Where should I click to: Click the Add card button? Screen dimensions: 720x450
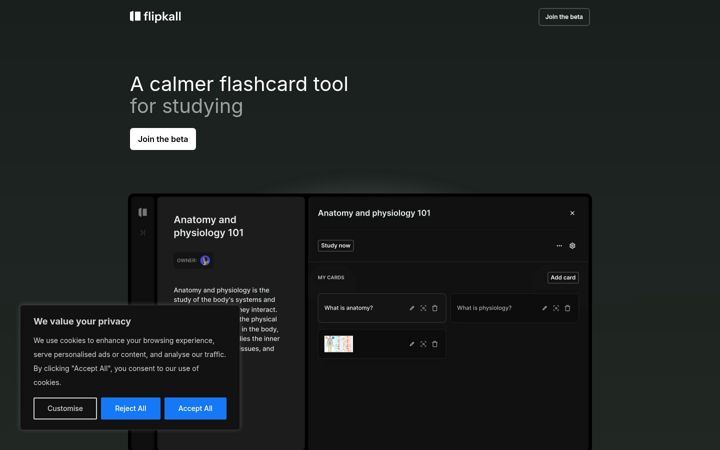563,278
